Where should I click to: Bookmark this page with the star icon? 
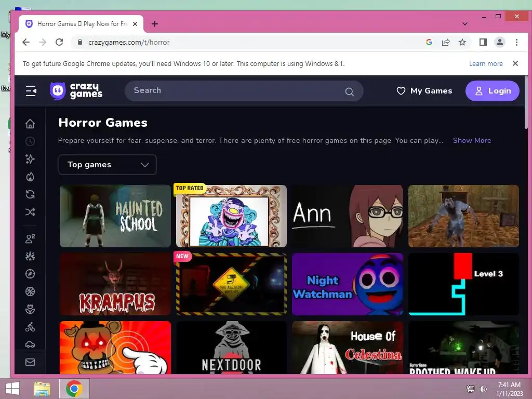[462, 42]
